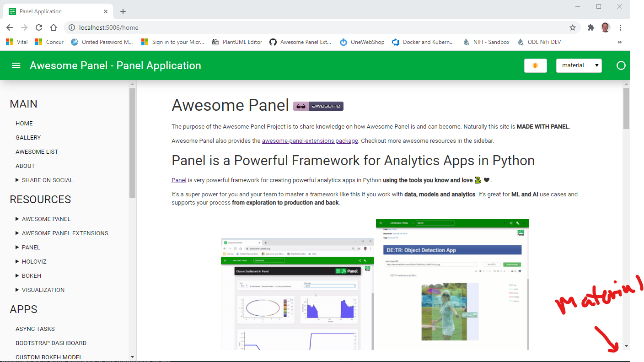The height and width of the screenshot is (362, 644).
Task: Reload the current page
Action: 39,27
